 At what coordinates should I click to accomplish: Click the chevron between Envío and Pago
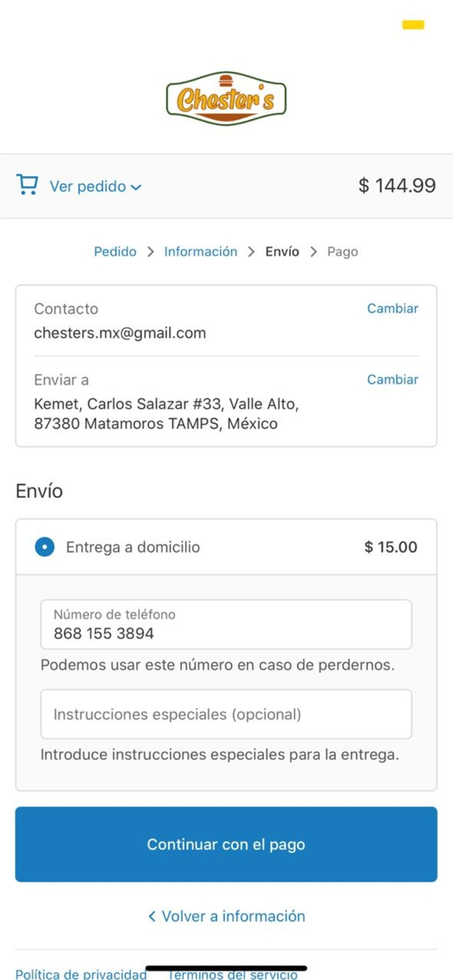[313, 252]
